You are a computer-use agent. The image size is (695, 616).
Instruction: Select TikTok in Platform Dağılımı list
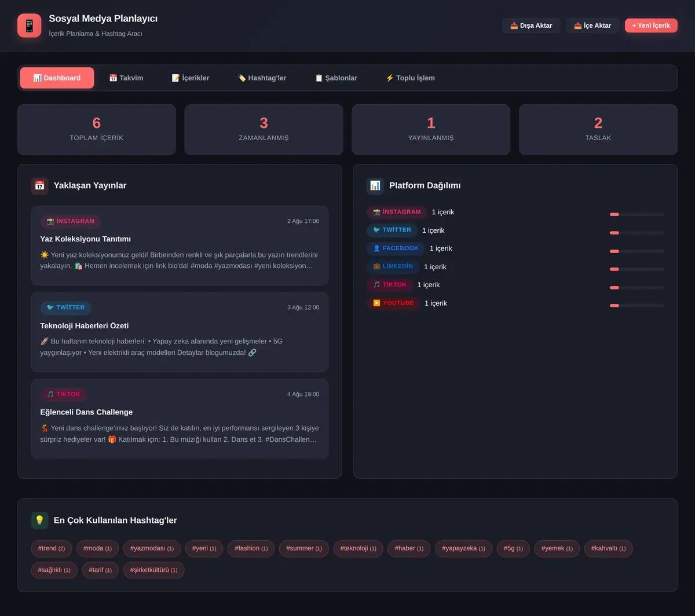pos(390,285)
